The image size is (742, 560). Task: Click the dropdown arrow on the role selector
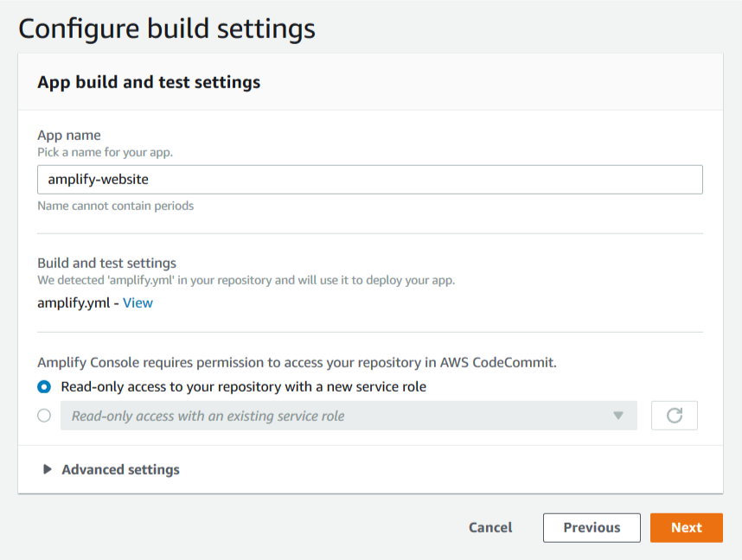pyautogui.click(x=618, y=416)
